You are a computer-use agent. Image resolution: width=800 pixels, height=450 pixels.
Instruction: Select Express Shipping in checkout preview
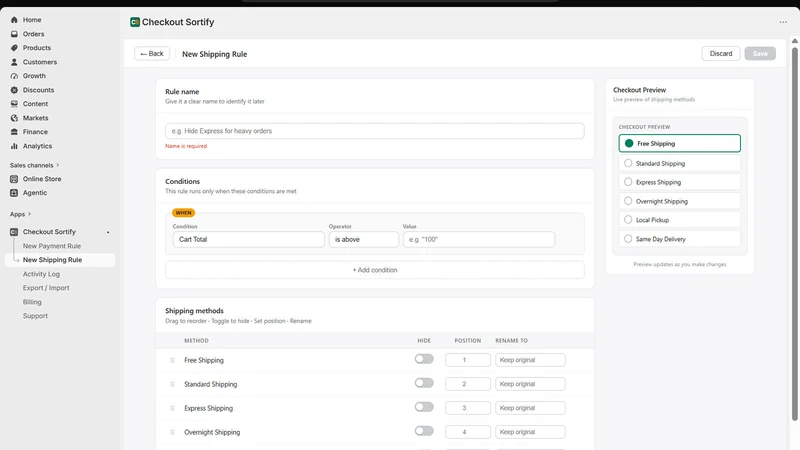(680, 182)
